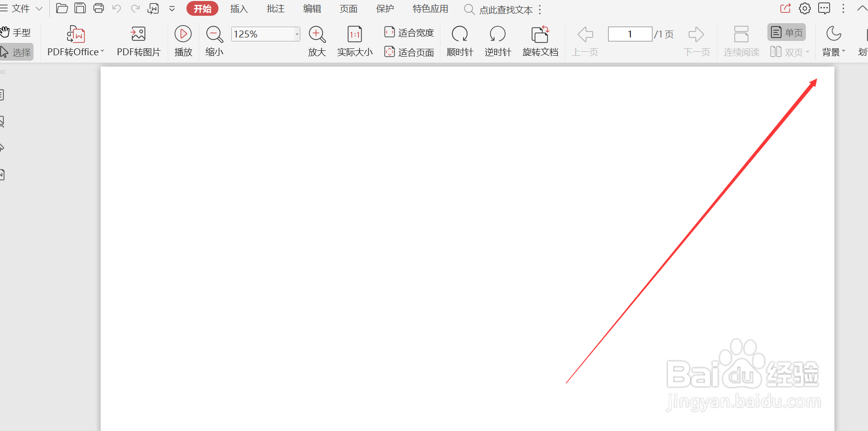Rotate view 顺时针 clockwise
The height and width of the screenshot is (431, 868).
click(460, 42)
